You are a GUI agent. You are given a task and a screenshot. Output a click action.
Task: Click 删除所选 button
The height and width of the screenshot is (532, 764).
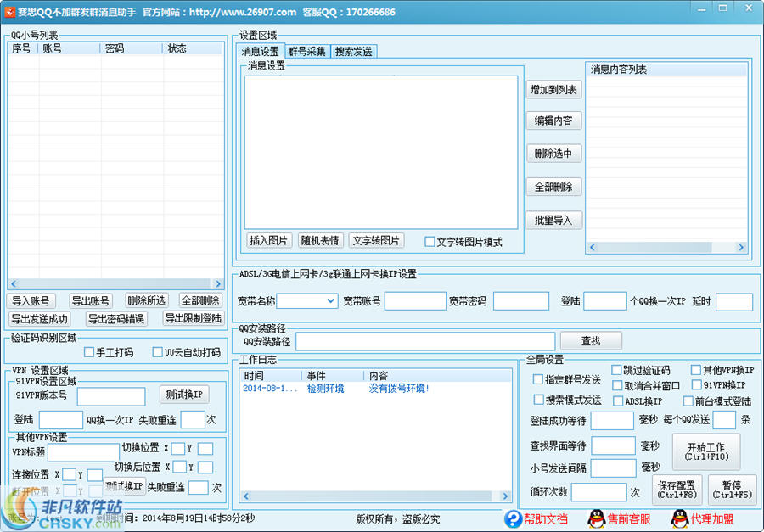(146, 300)
